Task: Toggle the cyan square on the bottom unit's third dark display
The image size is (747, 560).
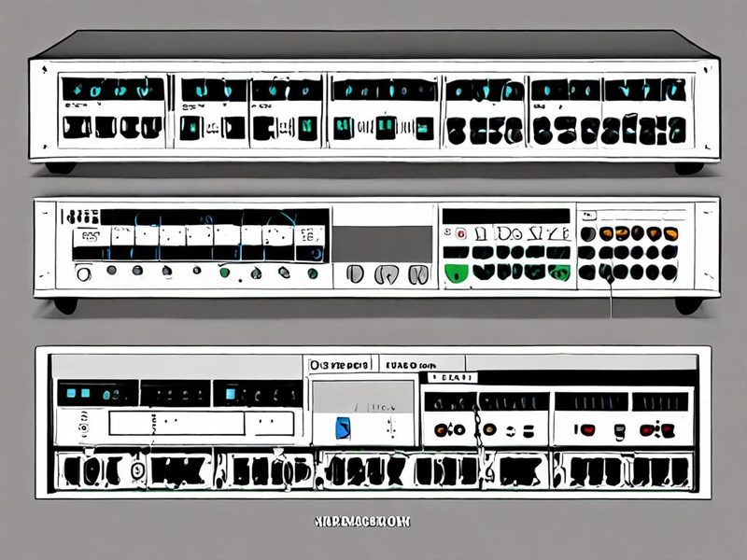Action: point(230,394)
